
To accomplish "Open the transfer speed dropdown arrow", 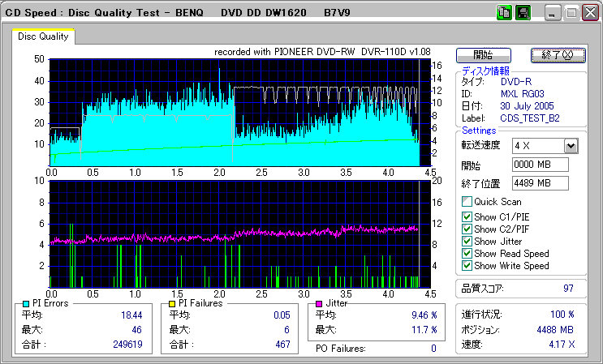I will tap(571, 146).
